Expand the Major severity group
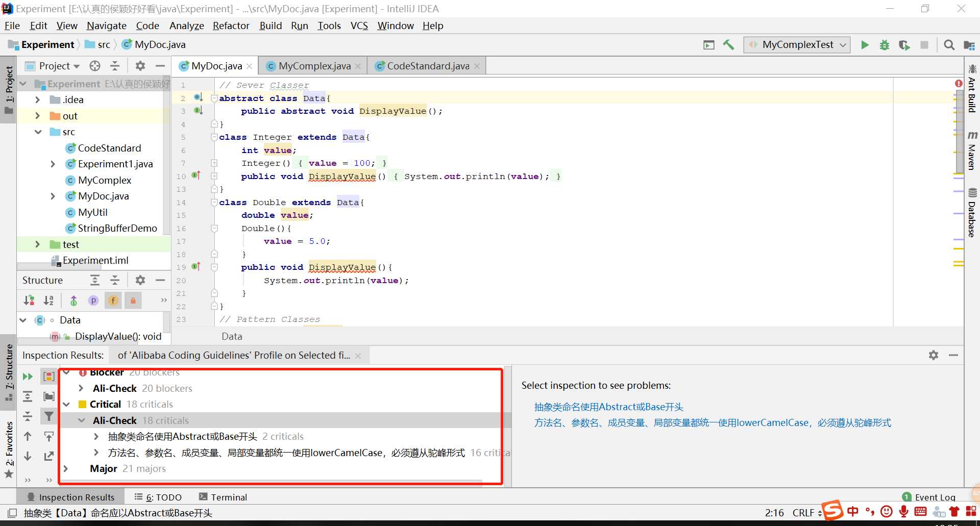This screenshot has height=526, width=980. pos(66,468)
